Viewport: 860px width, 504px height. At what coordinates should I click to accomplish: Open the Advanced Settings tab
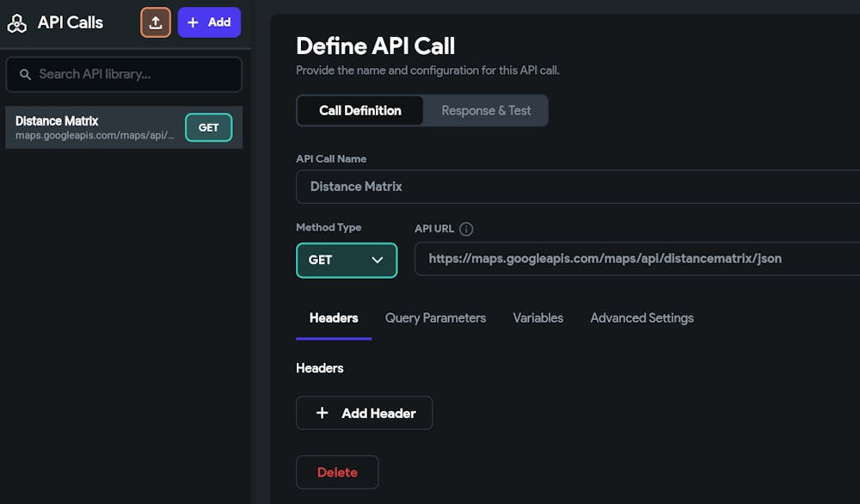click(642, 318)
